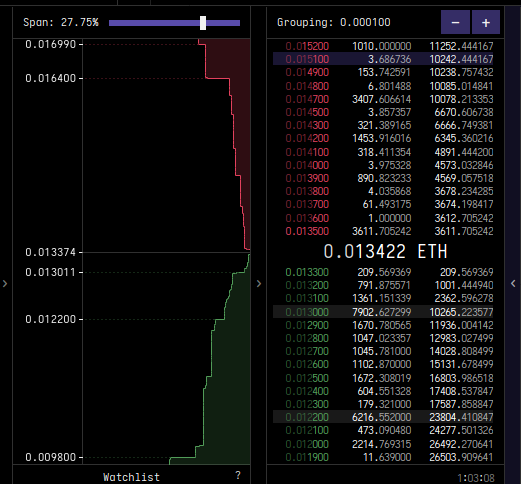Click the Span slider handle
The height and width of the screenshot is (484, 521).
coord(203,23)
